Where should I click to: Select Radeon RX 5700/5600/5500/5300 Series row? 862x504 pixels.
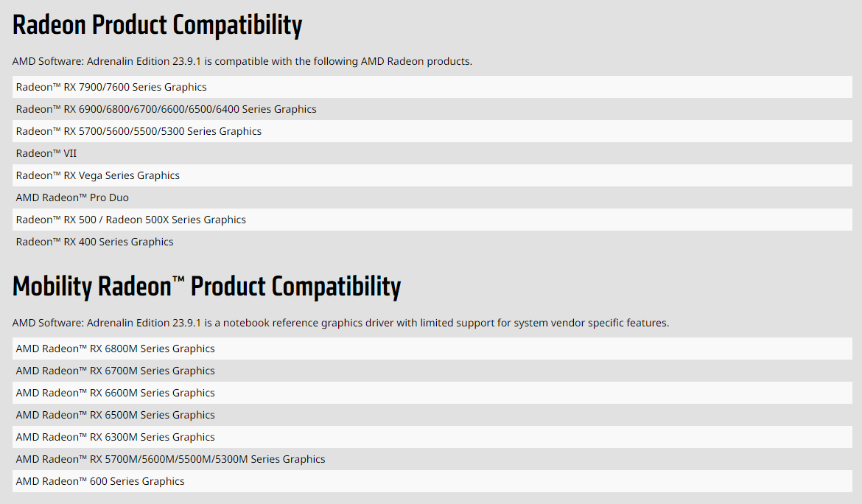[139, 131]
